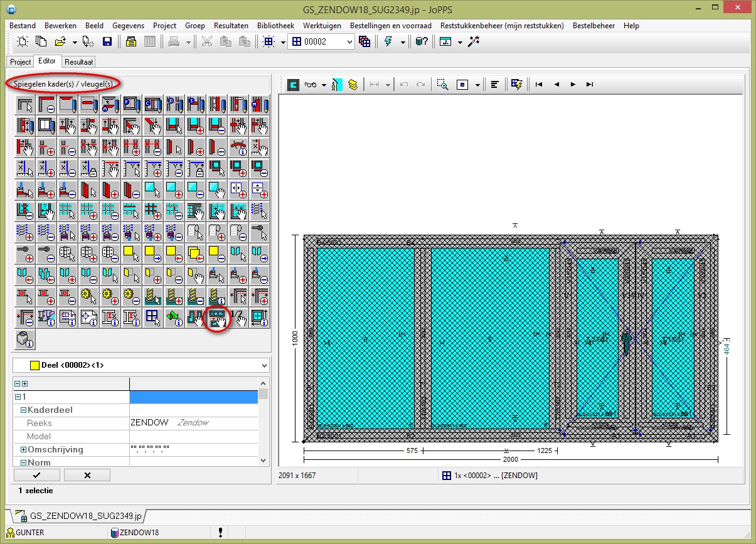Click the mirror frames/sashes tool icon
The height and width of the screenshot is (544, 756).
(217, 317)
